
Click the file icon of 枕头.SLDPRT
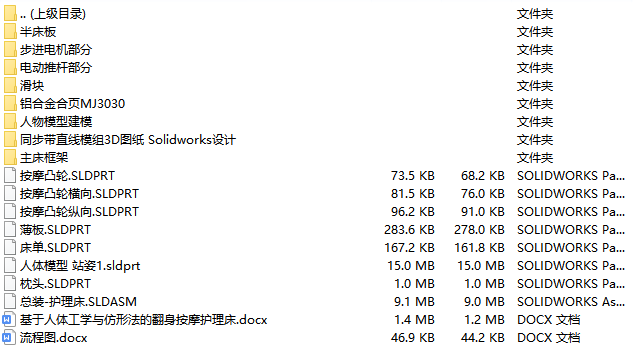coord(10,283)
